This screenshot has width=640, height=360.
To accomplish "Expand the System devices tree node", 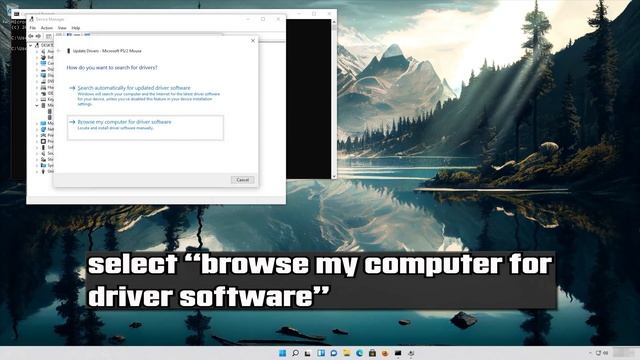I will (37, 165).
